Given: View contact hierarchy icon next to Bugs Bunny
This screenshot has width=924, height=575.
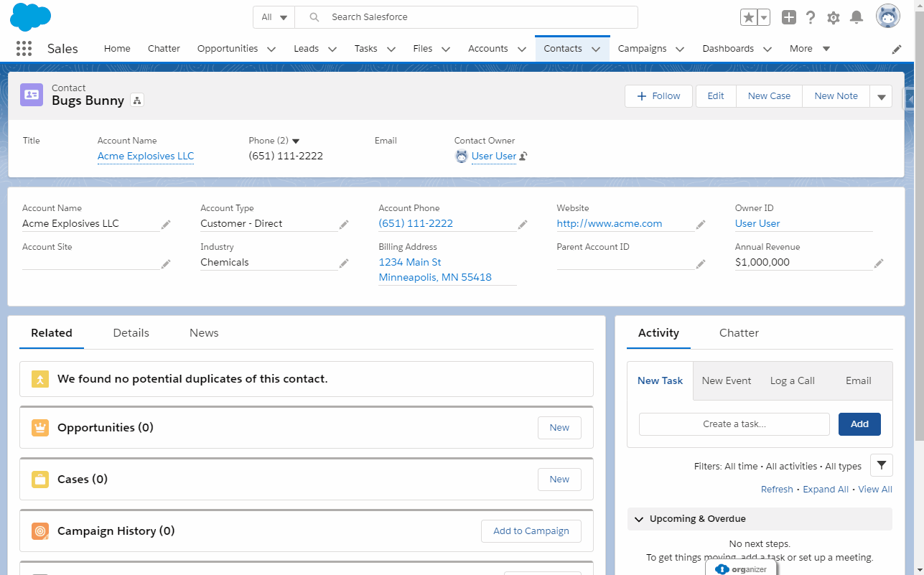Looking at the screenshot, I should pyautogui.click(x=137, y=100).
